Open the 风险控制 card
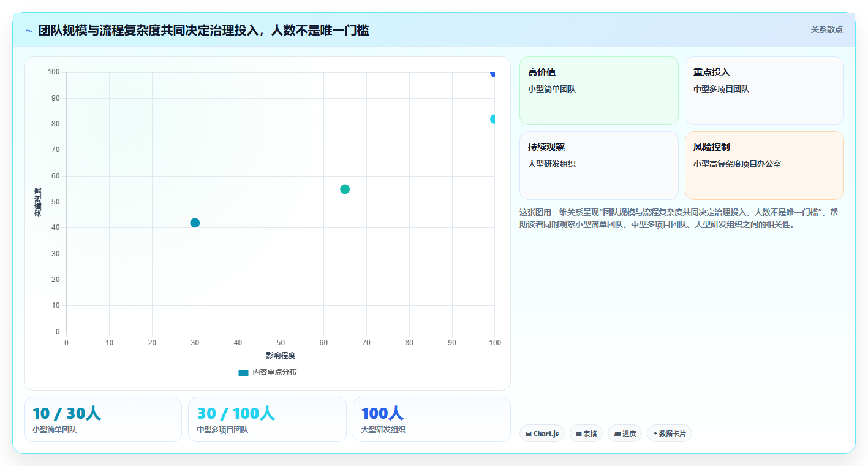This screenshot has height=466, width=868. pos(764,166)
